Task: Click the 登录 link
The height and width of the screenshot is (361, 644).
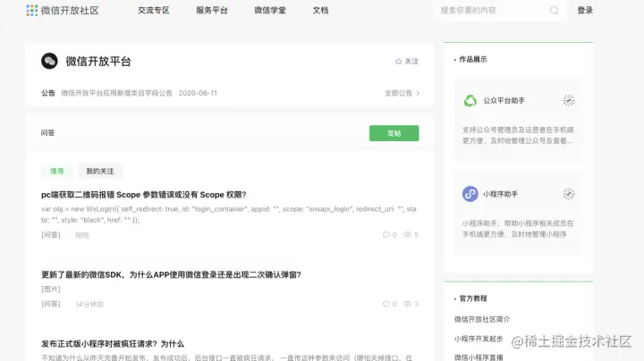Action: tap(585, 10)
